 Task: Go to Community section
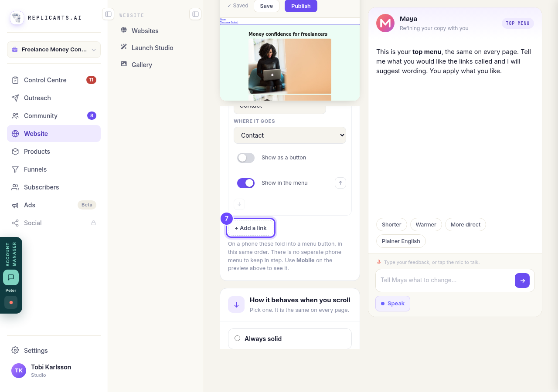click(54, 116)
